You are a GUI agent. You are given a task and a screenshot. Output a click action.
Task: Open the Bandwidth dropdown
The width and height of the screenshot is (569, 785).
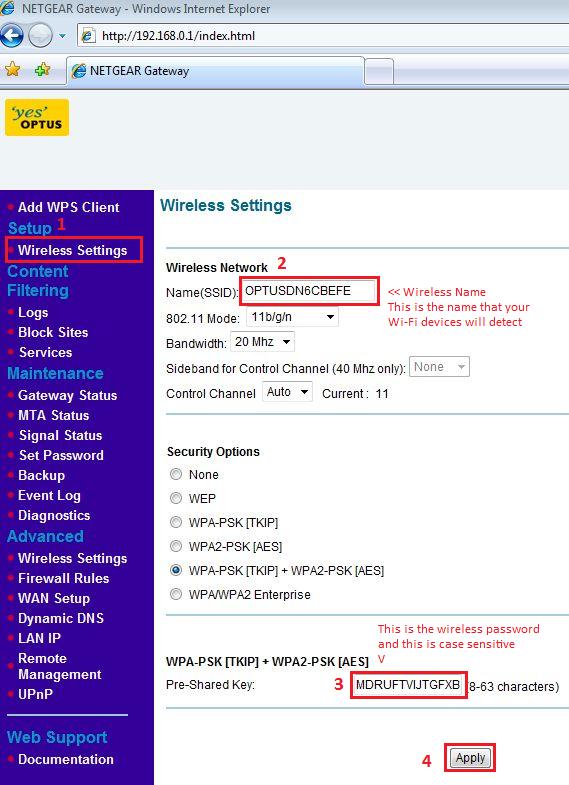click(262, 342)
